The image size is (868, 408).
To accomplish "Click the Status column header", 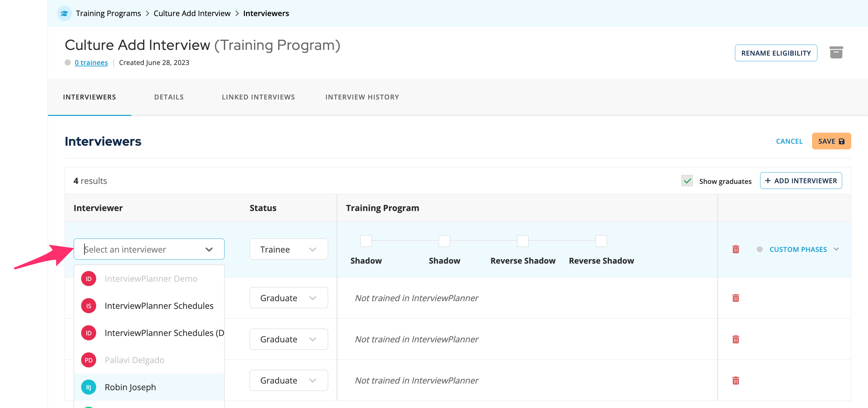I will (263, 208).
